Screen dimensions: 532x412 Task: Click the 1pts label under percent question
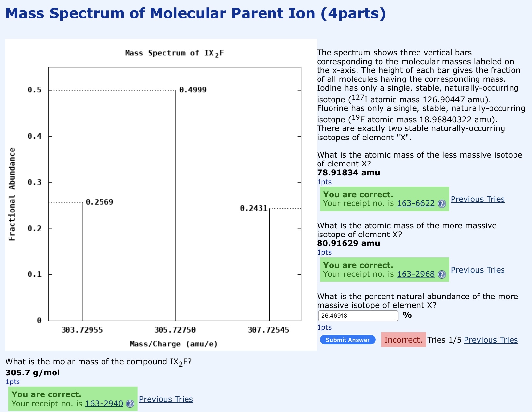click(324, 327)
